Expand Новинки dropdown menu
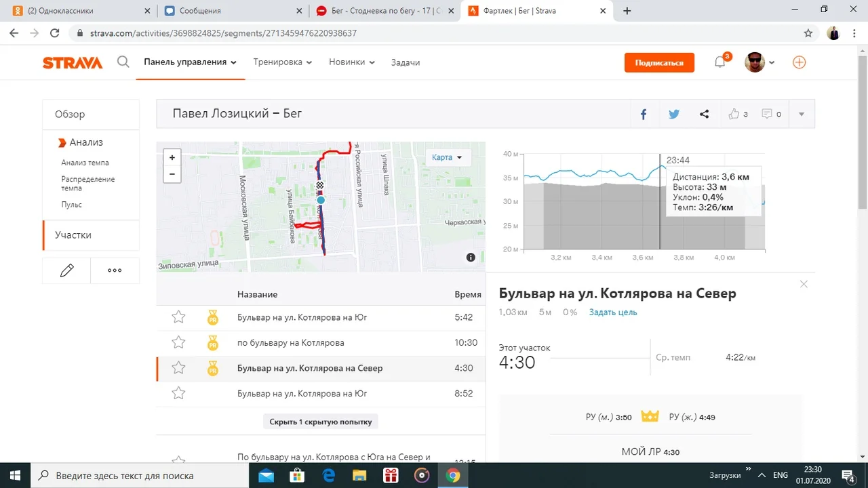The image size is (868, 488). 352,62
